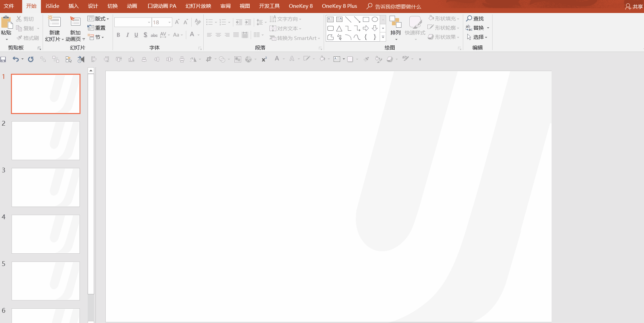Click the Cut (剪切) scissors icon
The height and width of the screenshot is (323, 644).
[x=19, y=19]
